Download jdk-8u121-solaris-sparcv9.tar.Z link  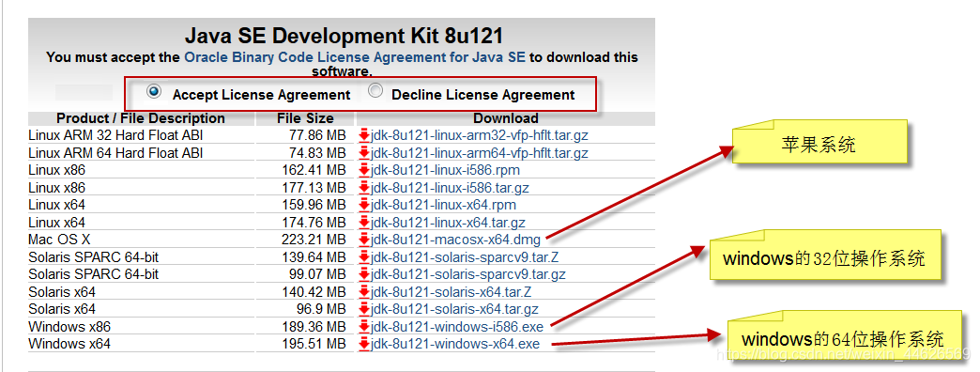[465, 257]
